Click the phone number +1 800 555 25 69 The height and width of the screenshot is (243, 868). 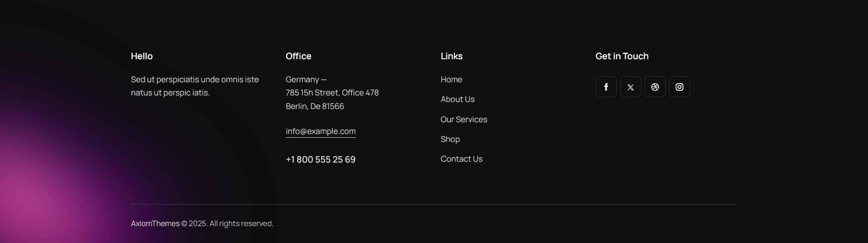click(x=321, y=159)
